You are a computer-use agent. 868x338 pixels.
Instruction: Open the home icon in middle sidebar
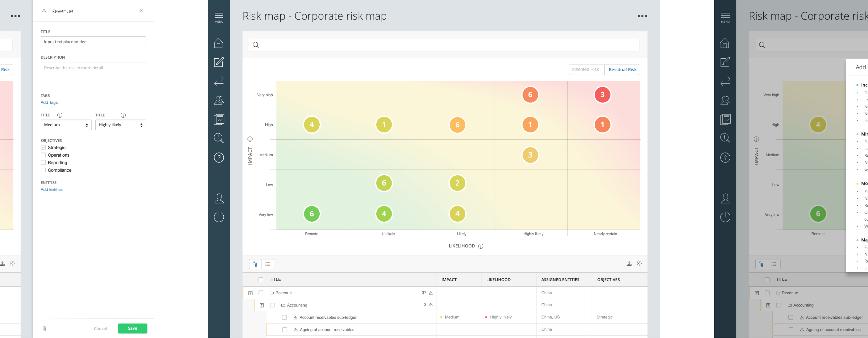(218, 43)
